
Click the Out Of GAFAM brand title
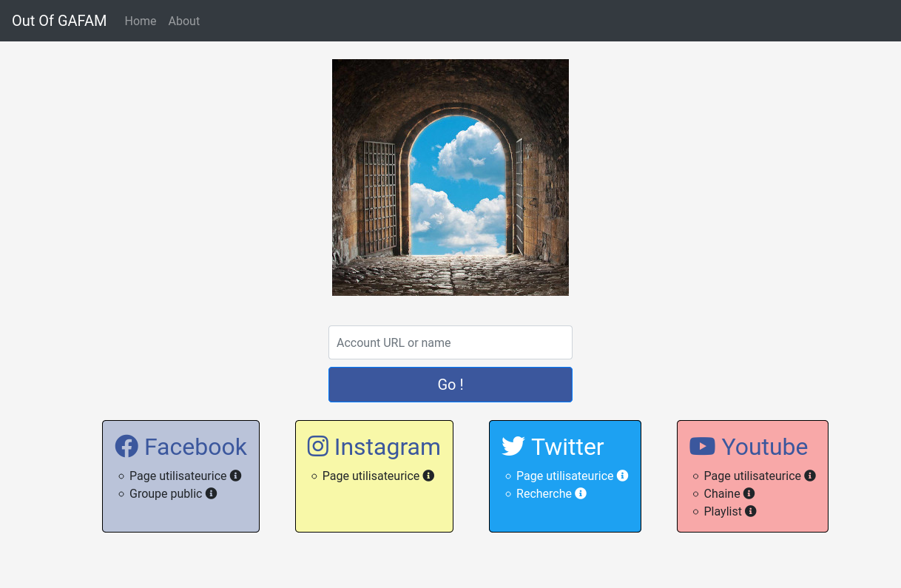59,21
